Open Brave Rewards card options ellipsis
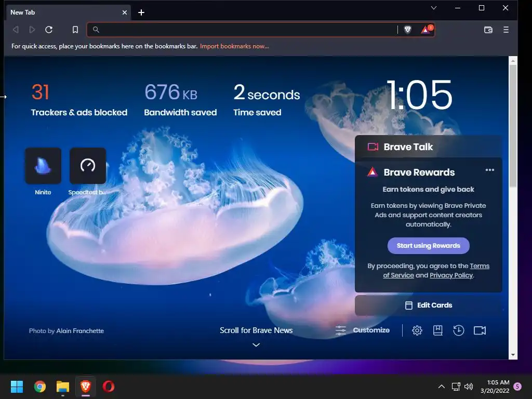 coord(489,170)
